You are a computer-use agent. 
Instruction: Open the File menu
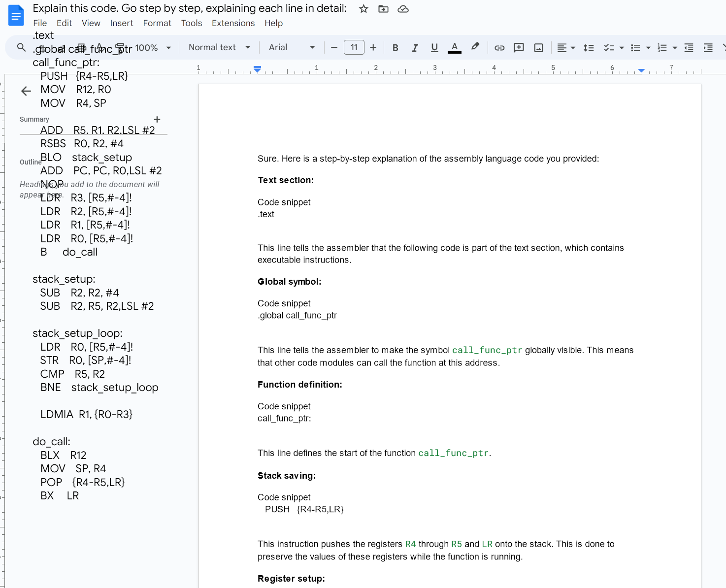[40, 23]
